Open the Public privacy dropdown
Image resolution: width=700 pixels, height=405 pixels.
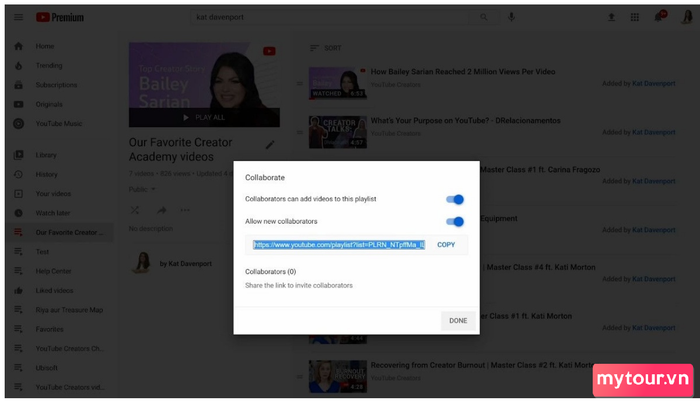tap(142, 189)
